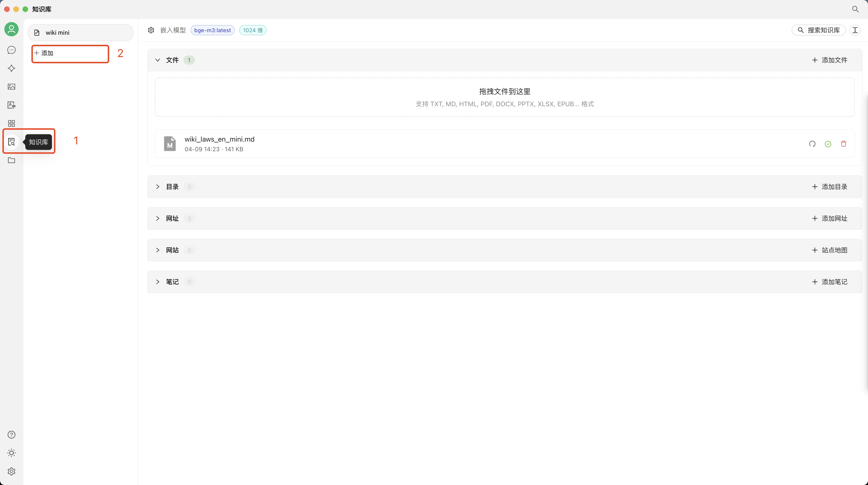
Task: Expand the 笔记 section
Action: 157,282
